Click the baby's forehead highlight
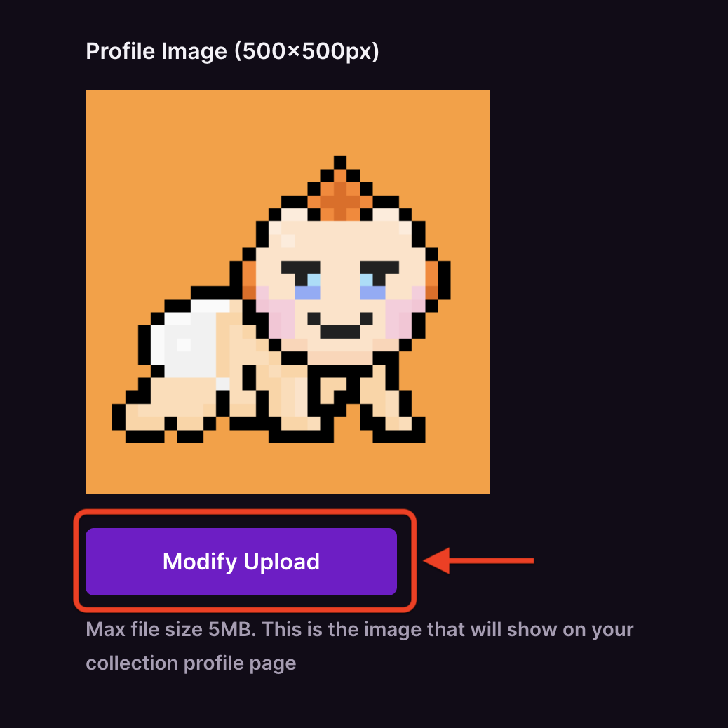Image resolution: width=728 pixels, height=728 pixels. tap(288, 241)
